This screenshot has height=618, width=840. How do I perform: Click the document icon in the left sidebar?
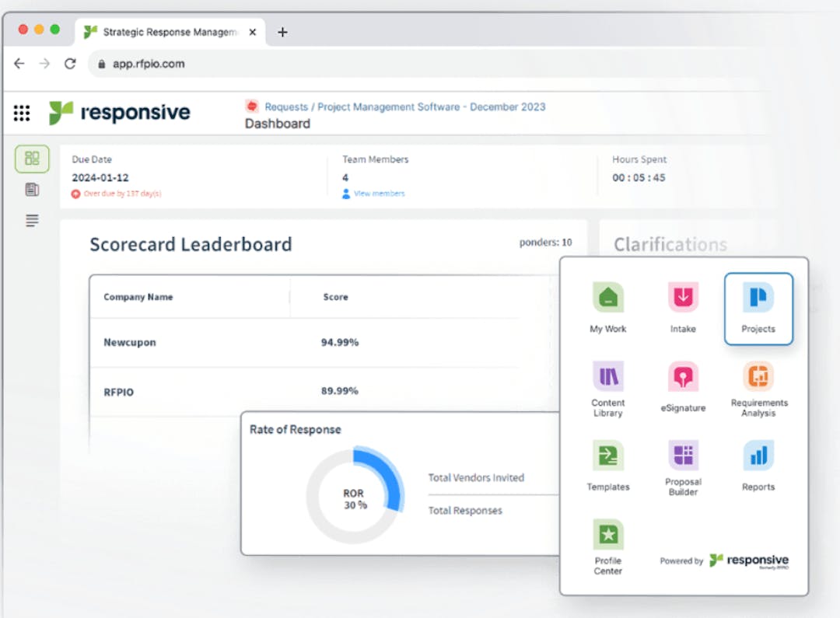31,189
